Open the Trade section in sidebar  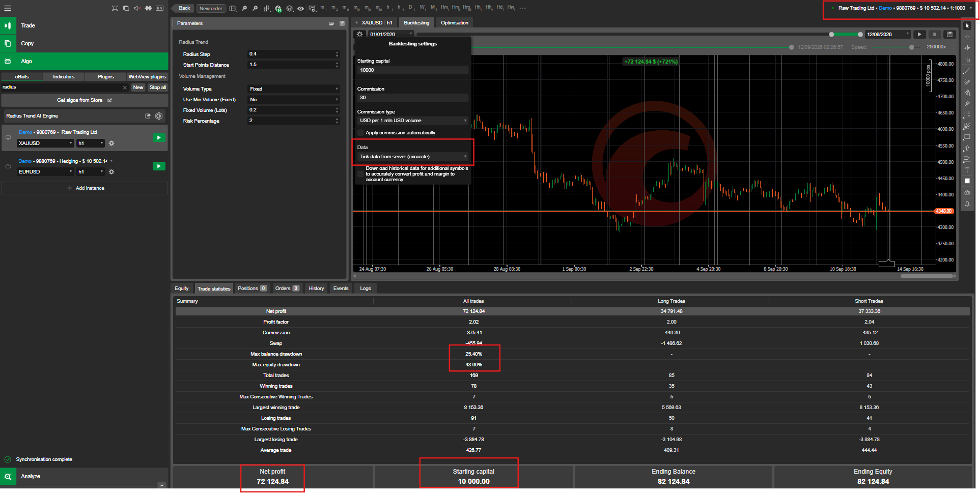84,25
